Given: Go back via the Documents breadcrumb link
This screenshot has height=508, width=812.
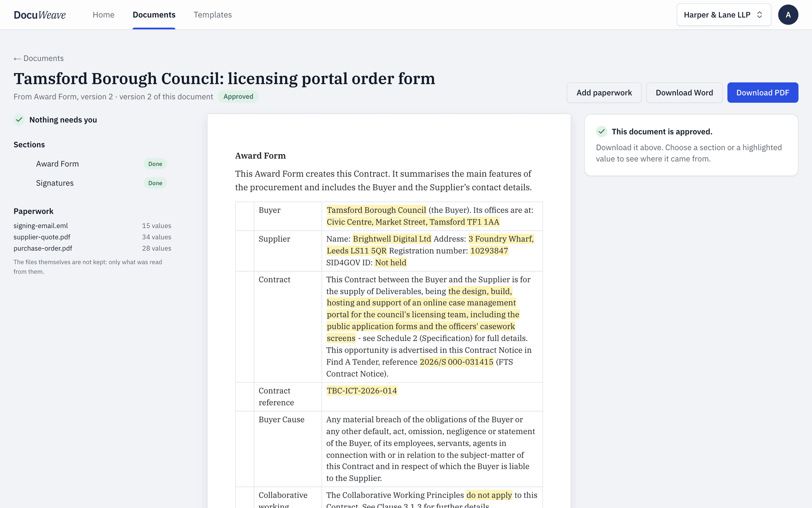Looking at the screenshot, I should (39, 58).
